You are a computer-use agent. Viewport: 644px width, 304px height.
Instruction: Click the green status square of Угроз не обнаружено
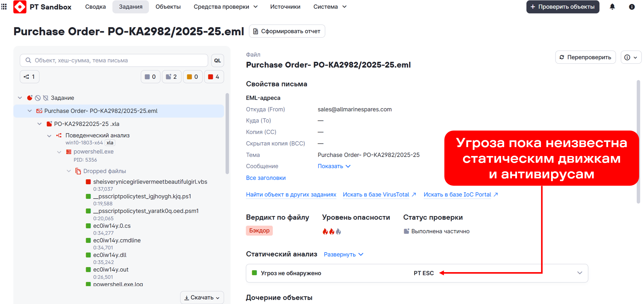[x=254, y=273]
